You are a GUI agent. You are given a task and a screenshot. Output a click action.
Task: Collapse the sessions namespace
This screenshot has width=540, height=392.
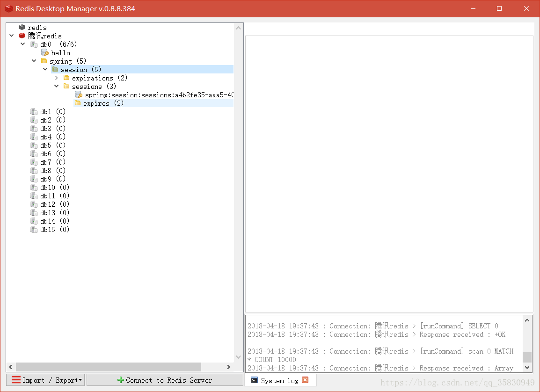click(57, 86)
